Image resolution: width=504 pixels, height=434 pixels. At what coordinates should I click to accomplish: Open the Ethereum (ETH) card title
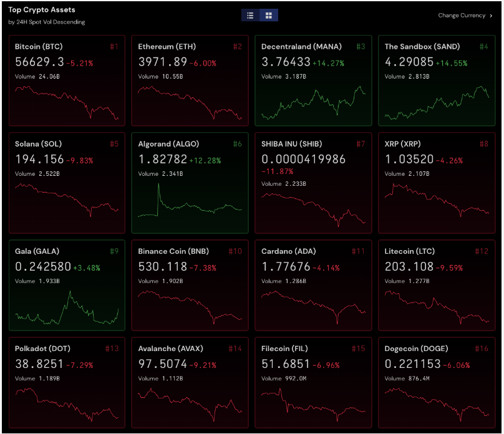point(167,47)
